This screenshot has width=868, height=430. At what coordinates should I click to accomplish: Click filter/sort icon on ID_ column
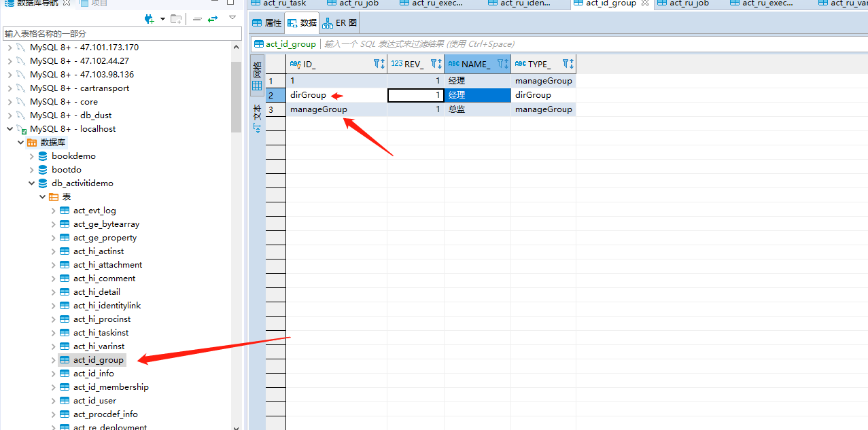(379, 64)
